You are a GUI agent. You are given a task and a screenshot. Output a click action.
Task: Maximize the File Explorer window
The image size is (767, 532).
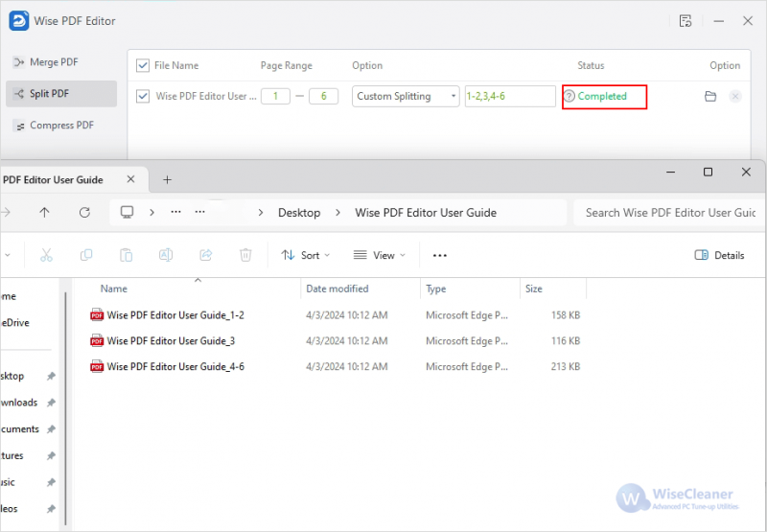pos(708,172)
